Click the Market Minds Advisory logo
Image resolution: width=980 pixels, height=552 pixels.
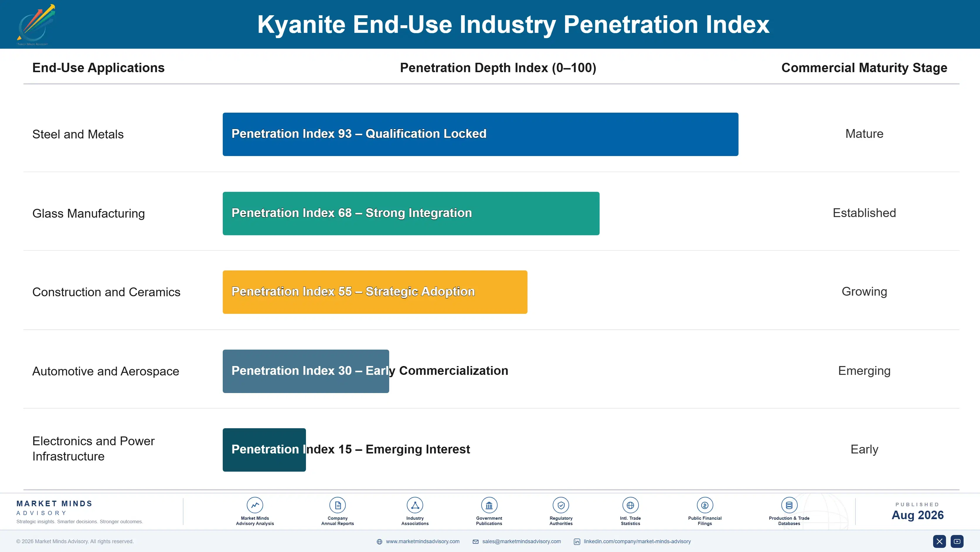point(36,25)
